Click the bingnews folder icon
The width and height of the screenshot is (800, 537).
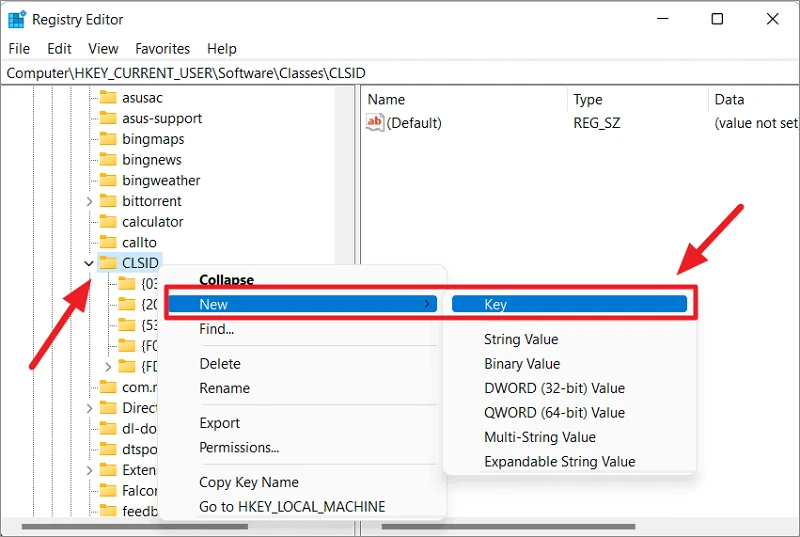point(108,159)
